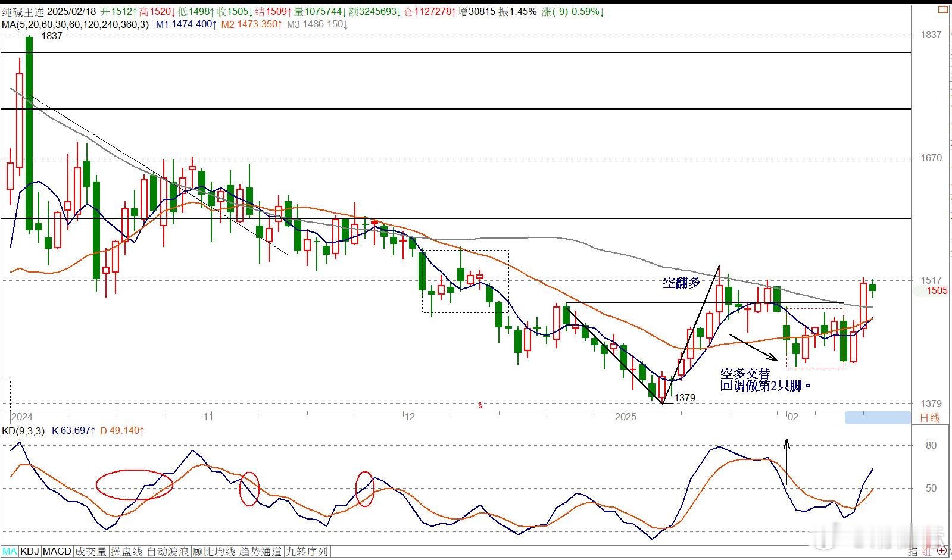The height and width of the screenshot is (560, 952).
Task: Click the K 63.697 value
Action: 74,431
